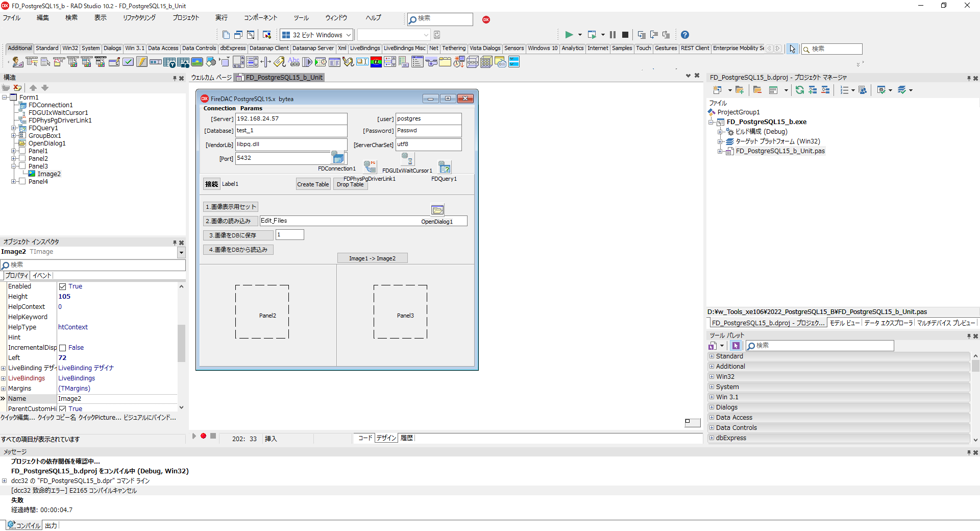Select the TImage component in the palette
980x531 pixels.
pyautogui.click(x=197, y=62)
